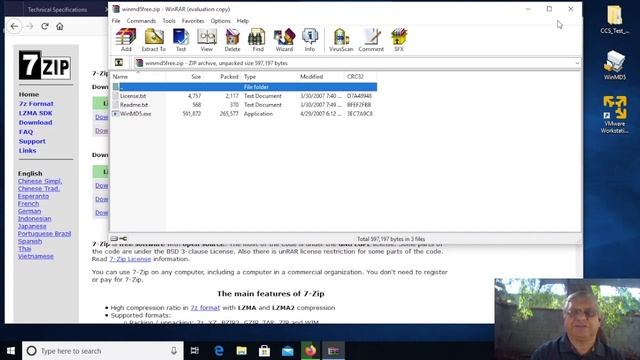Image resolution: width=640 pixels, height=360 pixels.
Task: Click the Add toolbar icon in WinRAR
Action: pyautogui.click(x=126, y=40)
